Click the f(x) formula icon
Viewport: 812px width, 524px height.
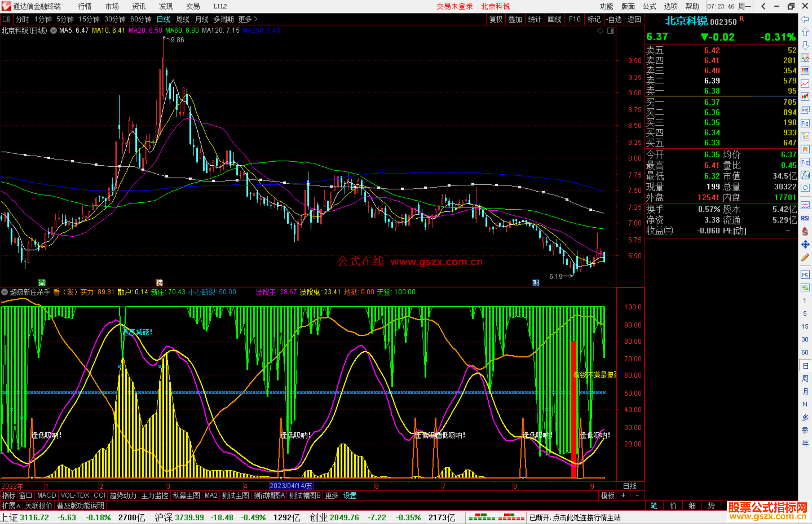pyautogui.click(x=805, y=175)
